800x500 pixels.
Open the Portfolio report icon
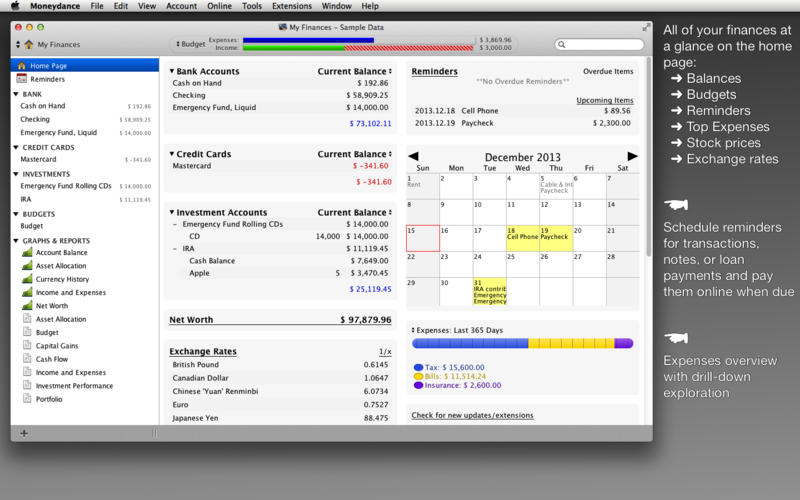pyautogui.click(x=28, y=398)
